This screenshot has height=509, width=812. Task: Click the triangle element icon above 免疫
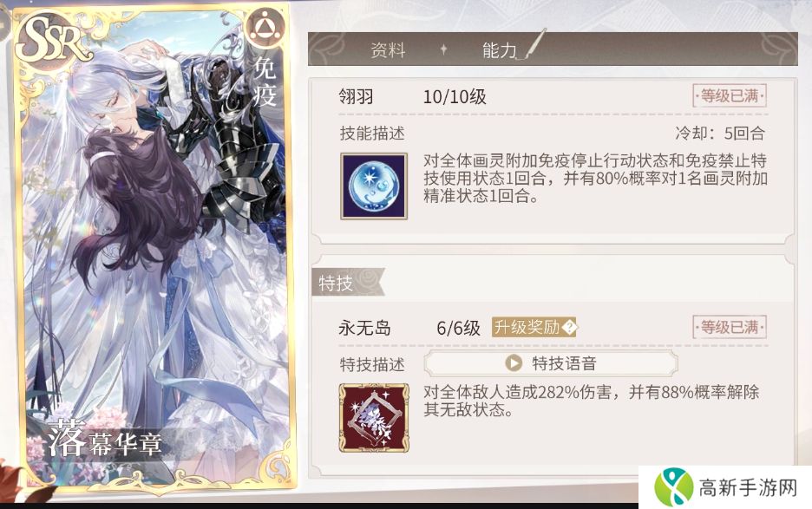265,29
